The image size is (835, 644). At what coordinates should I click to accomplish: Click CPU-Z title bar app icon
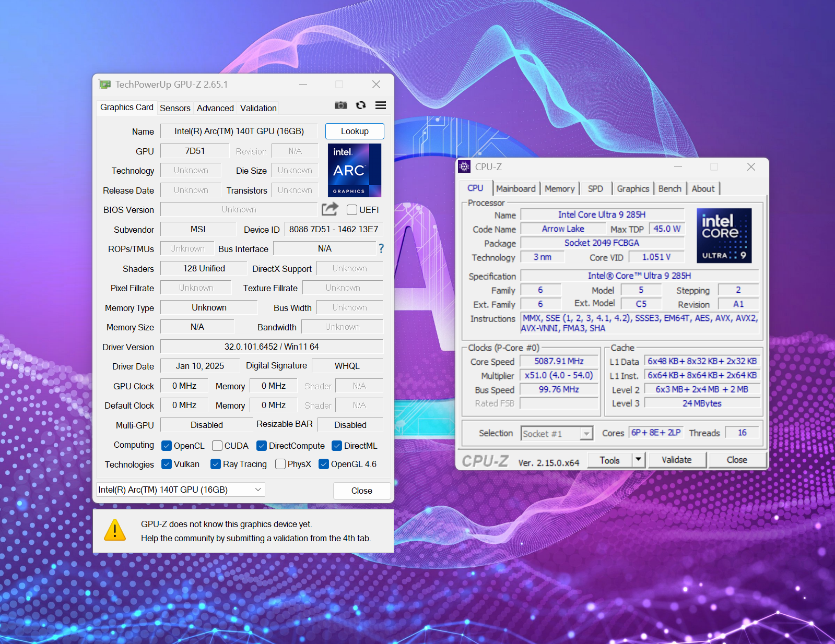pyautogui.click(x=464, y=166)
